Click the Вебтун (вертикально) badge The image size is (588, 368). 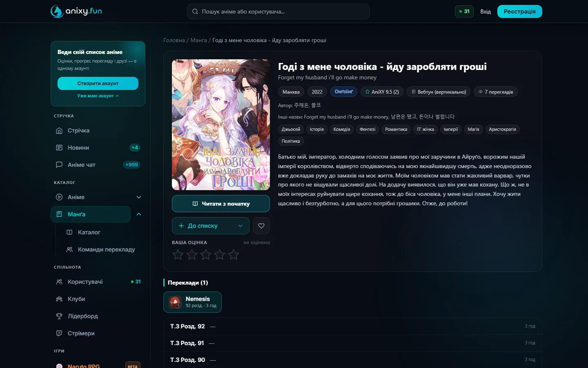coord(439,92)
